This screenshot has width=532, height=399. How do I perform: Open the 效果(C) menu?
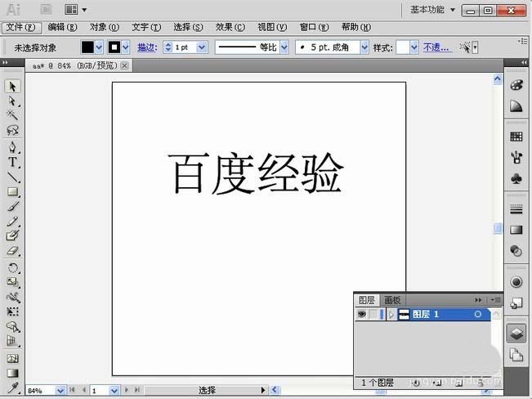click(230, 27)
